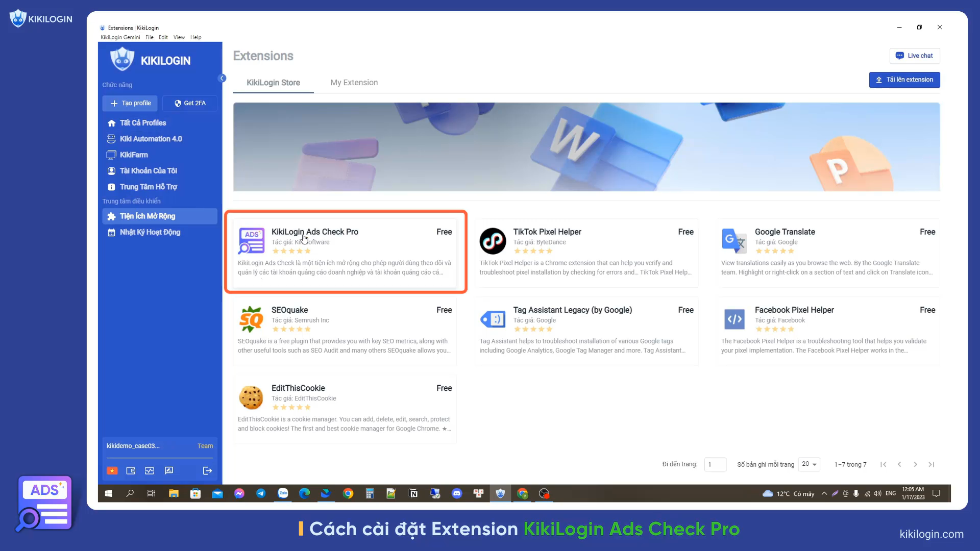Click the Tải lên extension button

(904, 80)
